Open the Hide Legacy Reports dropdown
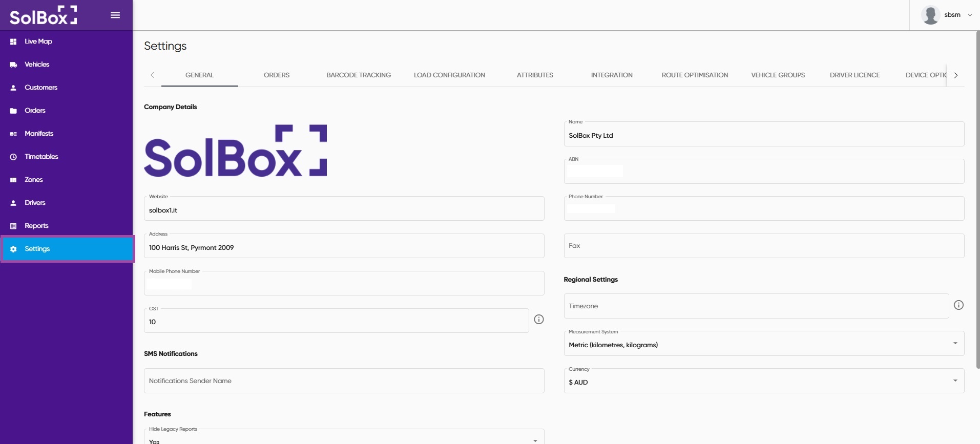980x444 pixels. (344, 437)
